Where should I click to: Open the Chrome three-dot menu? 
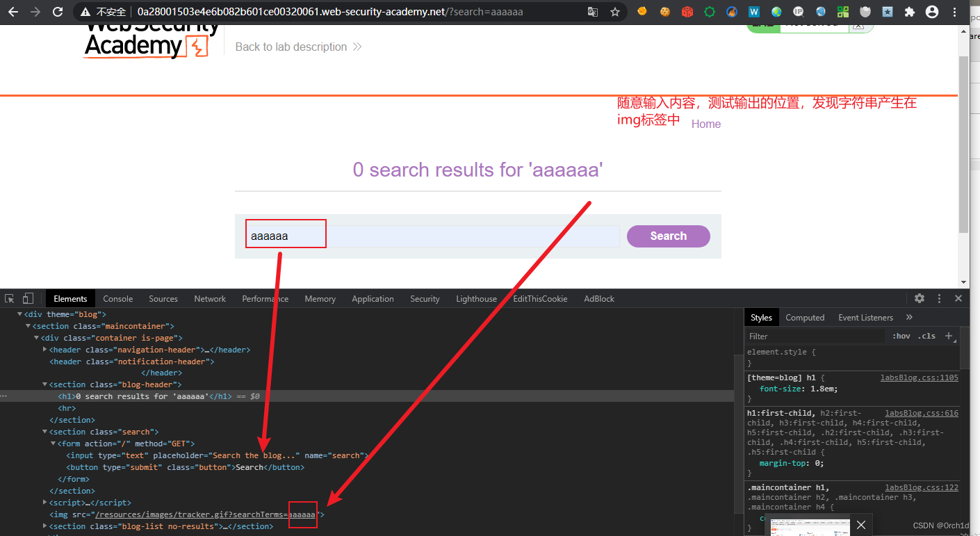[956, 12]
